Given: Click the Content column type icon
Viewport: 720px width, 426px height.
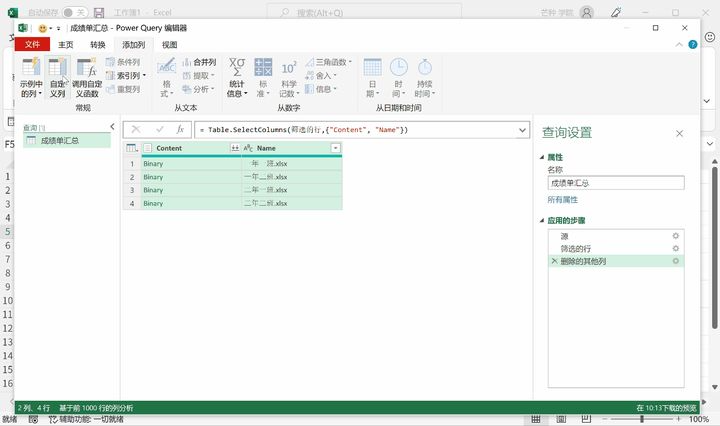Looking at the screenshot, I should coord(147,148).
